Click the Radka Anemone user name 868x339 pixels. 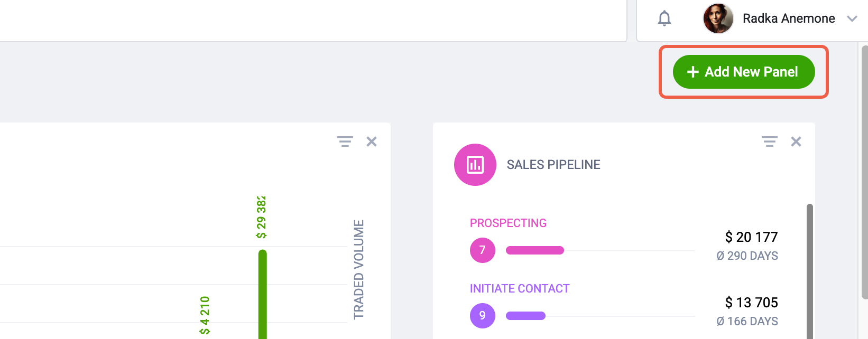pos(789,18)
